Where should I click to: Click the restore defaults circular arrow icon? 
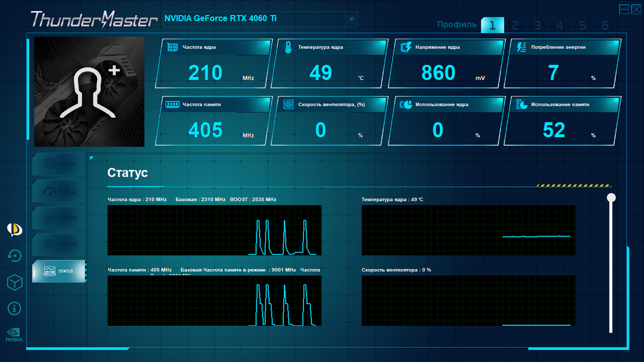pos(14,256)
